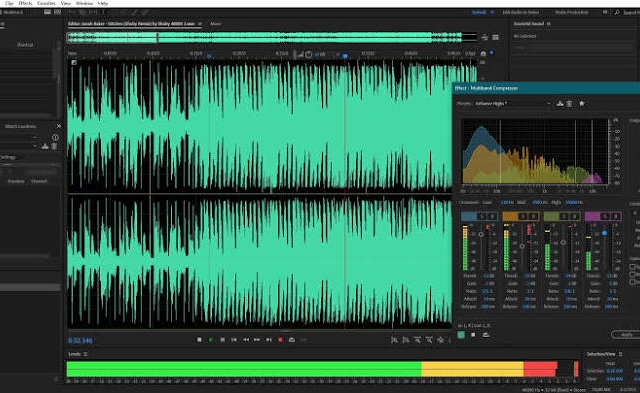Open the Presets dropdown in Multiband Compressor

point(513,104)
